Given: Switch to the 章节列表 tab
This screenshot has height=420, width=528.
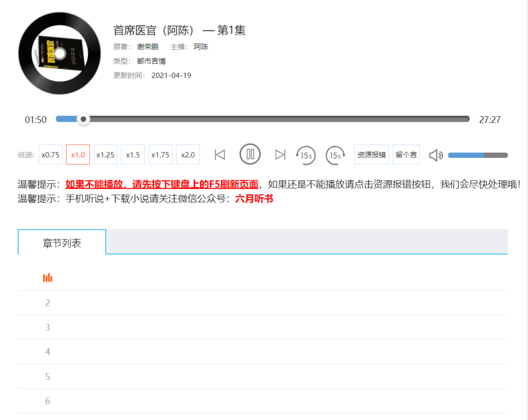Looking at the screenshot, I should click(x=62, y=241).
